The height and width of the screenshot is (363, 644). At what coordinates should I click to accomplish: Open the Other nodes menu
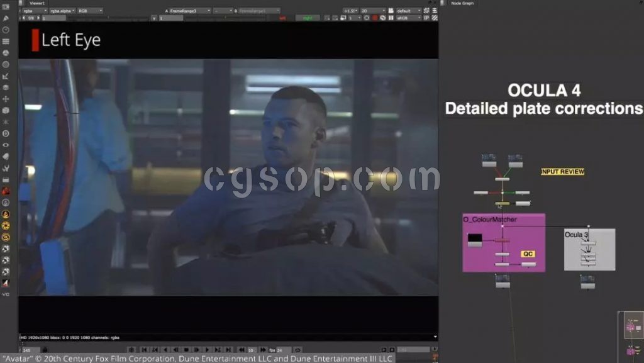point(6,179)
